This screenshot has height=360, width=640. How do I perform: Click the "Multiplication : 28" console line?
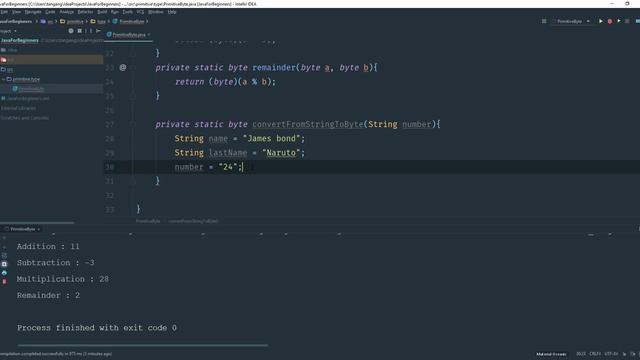click(x=63, y=279)
